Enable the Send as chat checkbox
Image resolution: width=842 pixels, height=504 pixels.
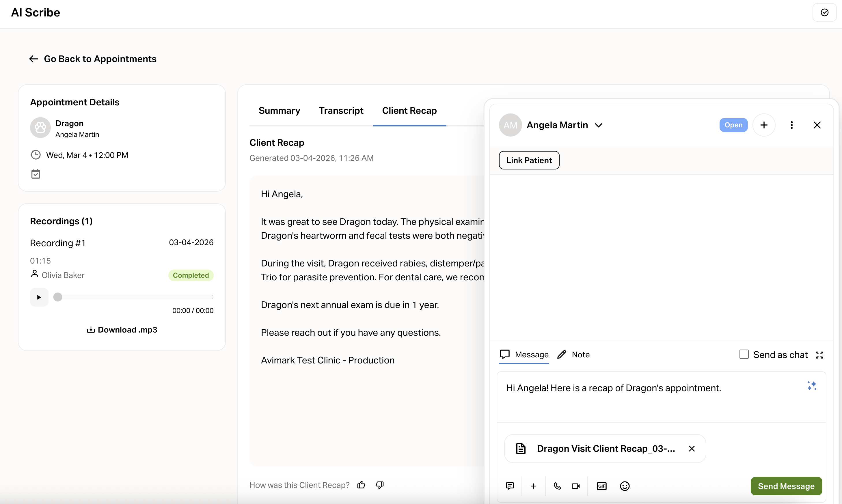tap(744, 354)
